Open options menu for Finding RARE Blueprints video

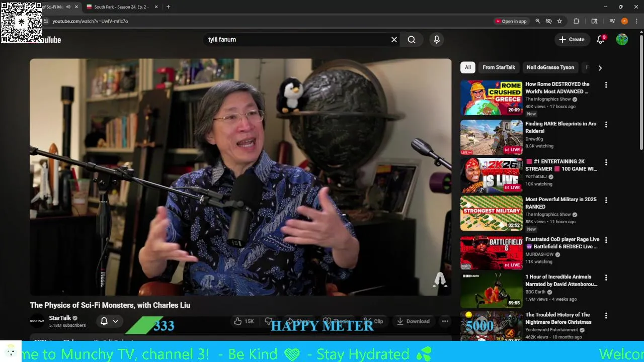[x=606, y=124]
